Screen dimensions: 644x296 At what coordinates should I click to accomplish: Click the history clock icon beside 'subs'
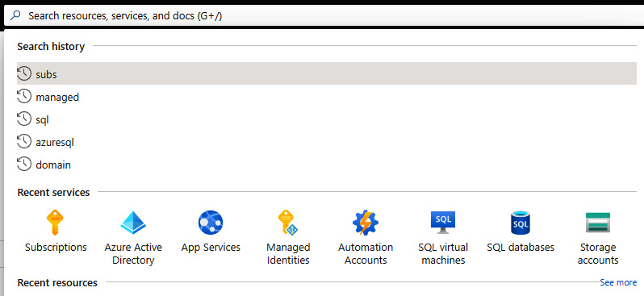(x=24, y=74)
